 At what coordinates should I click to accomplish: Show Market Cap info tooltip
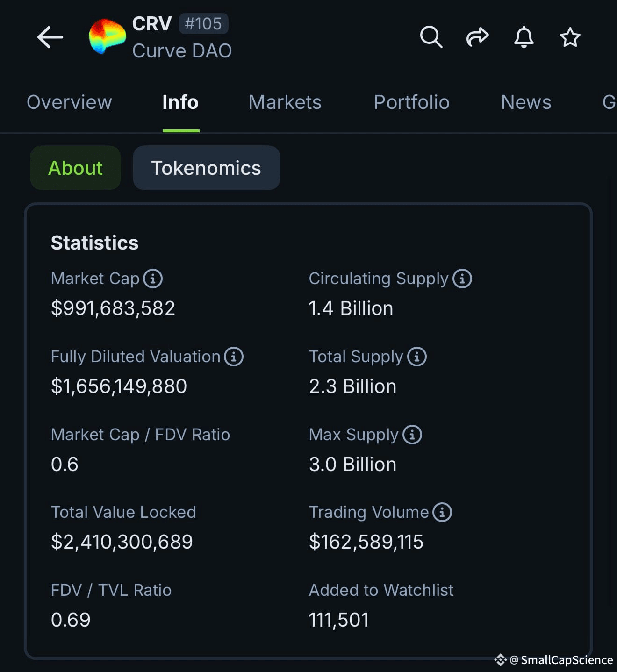(x=153, y=279)
